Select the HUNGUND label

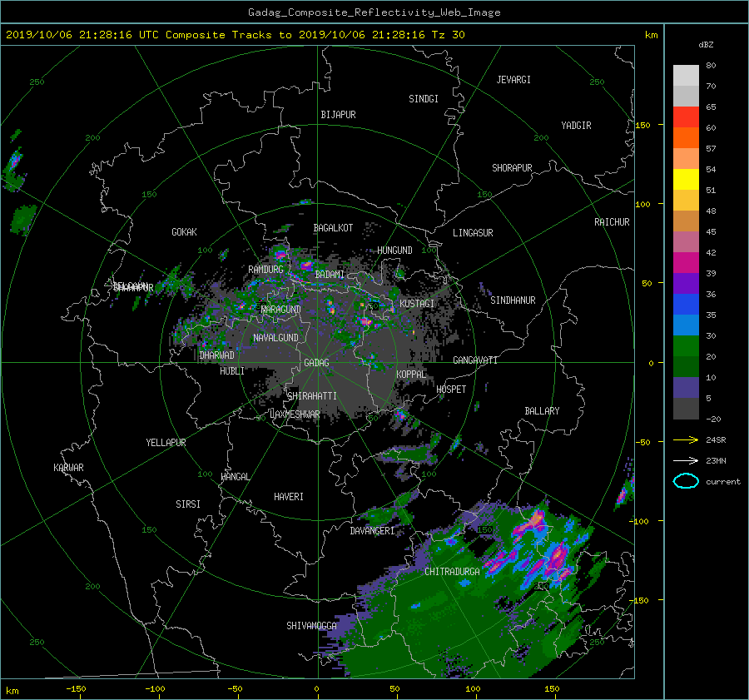394,251
